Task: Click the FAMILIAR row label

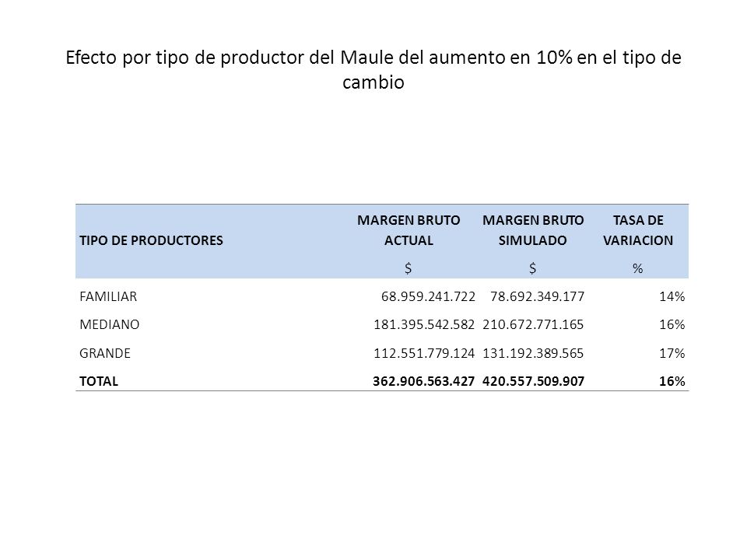Action: click(x=108, y=296)
